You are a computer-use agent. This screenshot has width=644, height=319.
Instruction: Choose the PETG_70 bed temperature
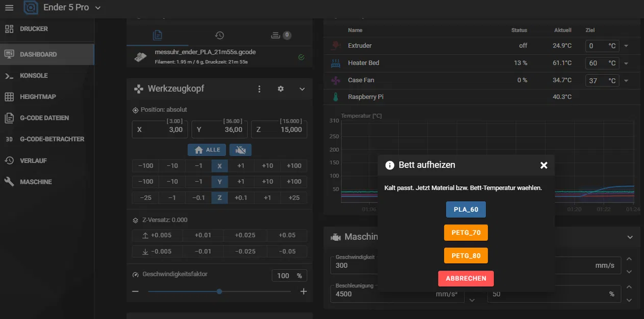pos(466,233)
